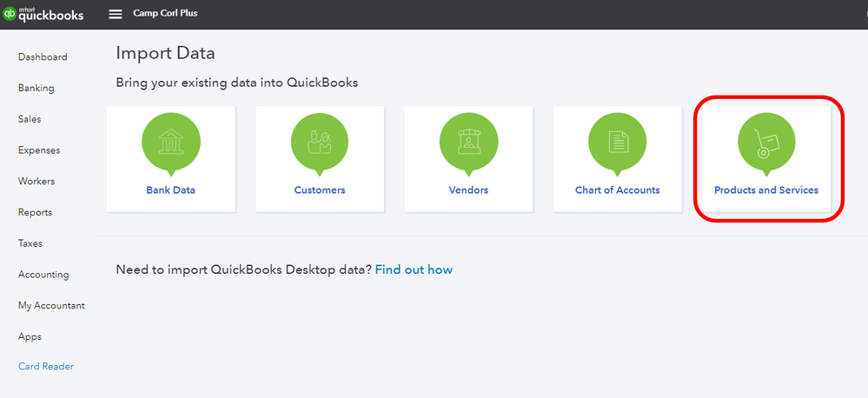Click the Vendors stall icon

[x=468, y=142]
